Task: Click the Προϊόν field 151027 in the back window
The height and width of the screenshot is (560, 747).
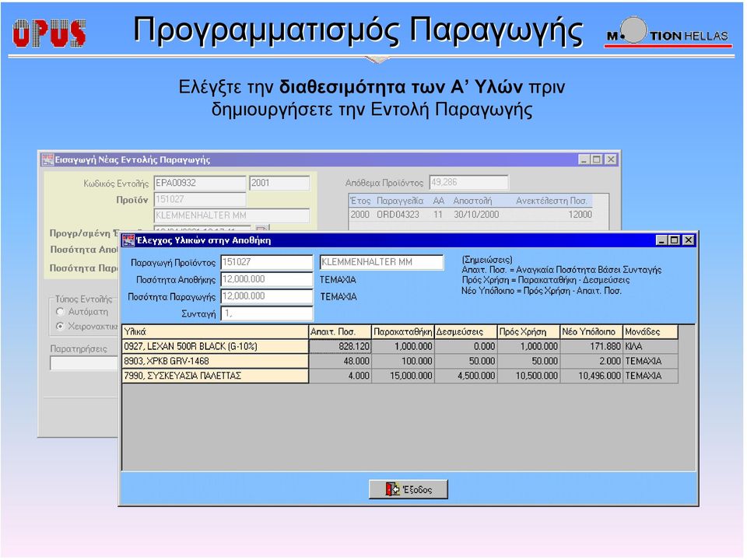Action: click(x=200, y=199)
